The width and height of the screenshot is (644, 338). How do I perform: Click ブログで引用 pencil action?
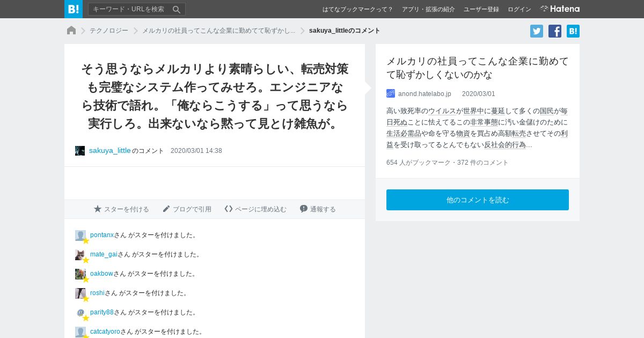pos(187,209)
